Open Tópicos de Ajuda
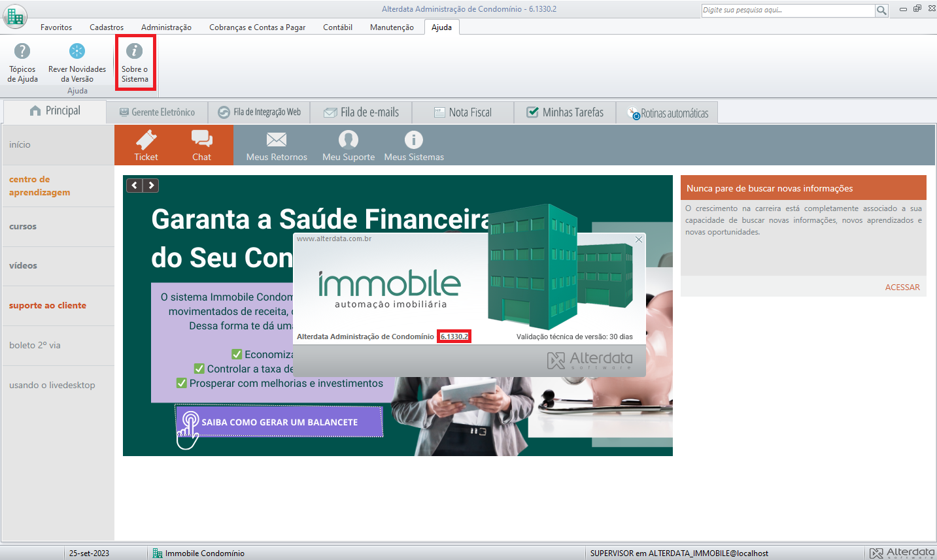937x560 pixels. click(22, 63)
